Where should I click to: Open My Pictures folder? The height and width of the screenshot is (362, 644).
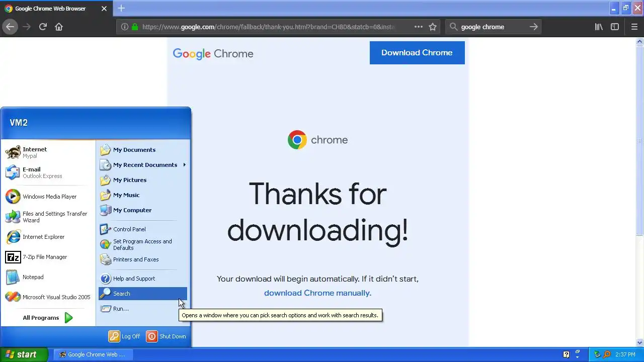click(x=143, y=180)
